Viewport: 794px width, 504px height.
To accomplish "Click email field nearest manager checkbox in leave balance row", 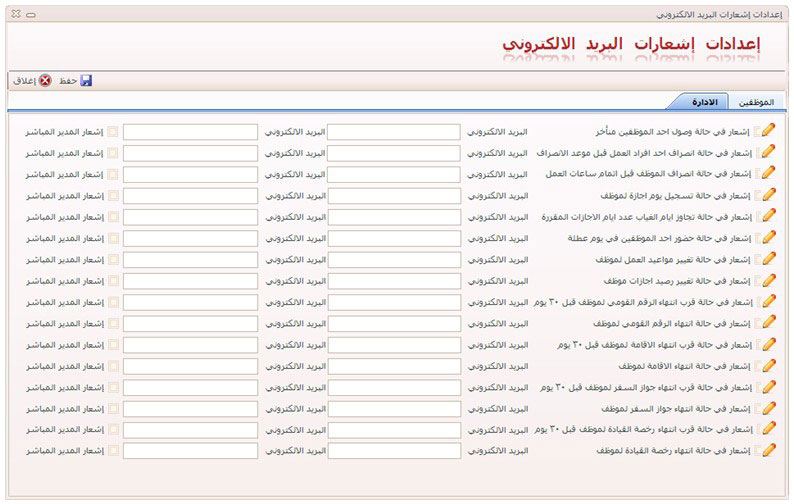I will tap(190, 281).
